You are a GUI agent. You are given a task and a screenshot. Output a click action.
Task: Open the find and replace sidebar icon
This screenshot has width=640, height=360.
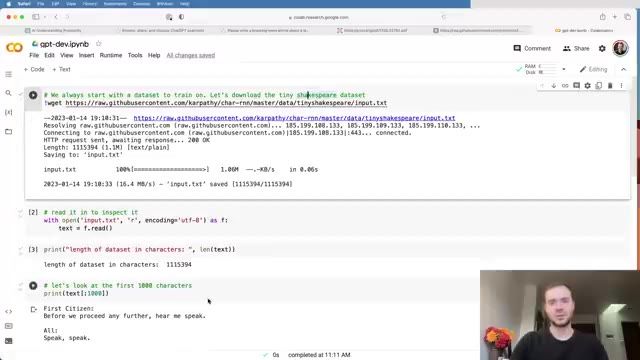(x=9, y=93)
